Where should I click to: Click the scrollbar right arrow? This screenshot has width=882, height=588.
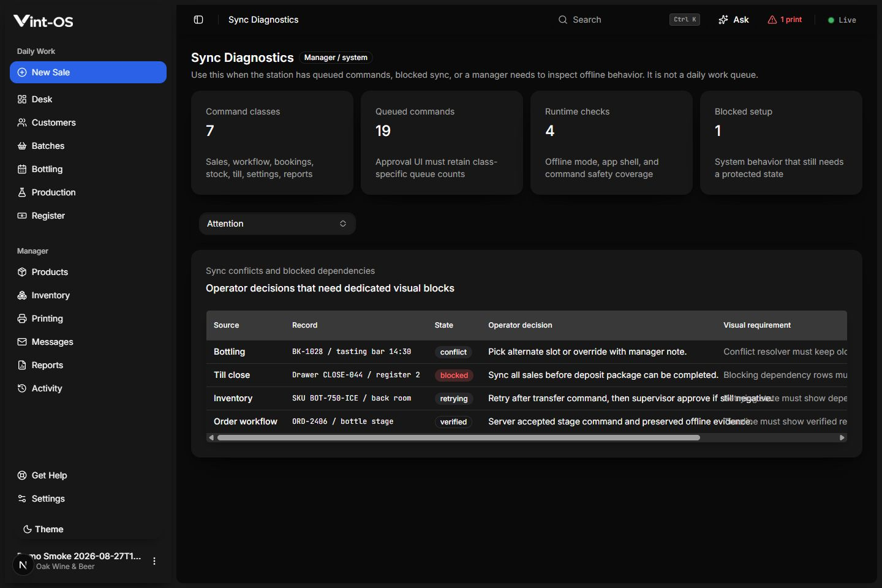(842, 438)
